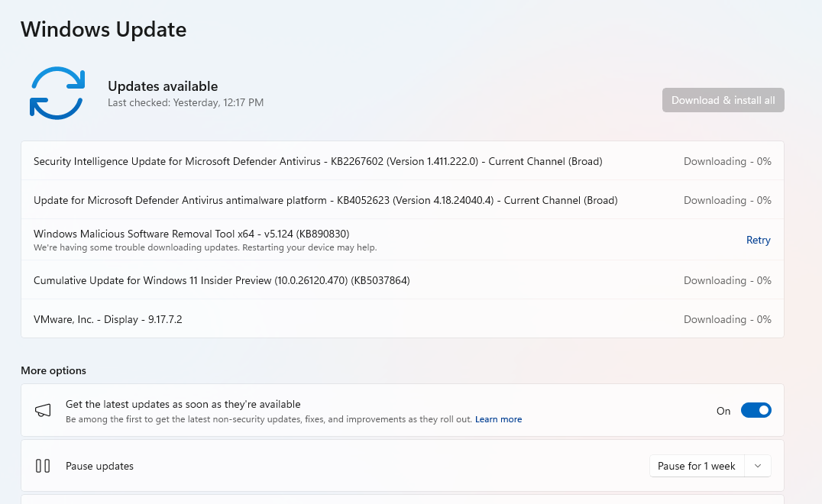822x504 pixels.
Task: Select the Security Intelligence Update KB2267602 entry
Action: (318, 161)
